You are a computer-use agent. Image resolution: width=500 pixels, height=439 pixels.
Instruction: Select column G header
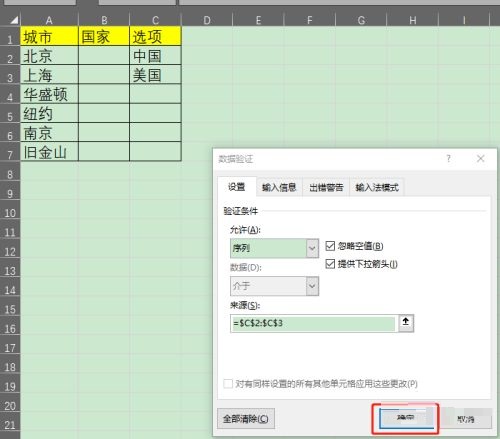(x=361, y=20)
